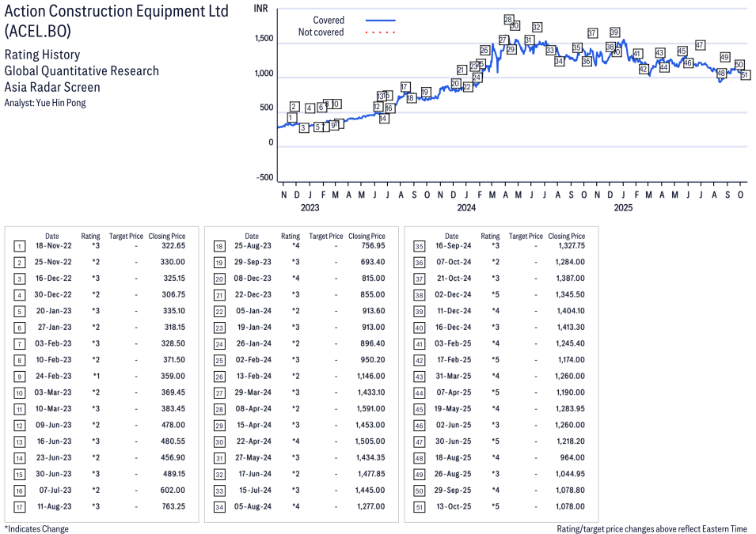Click the Indicates Change footnote

point(36,528)
